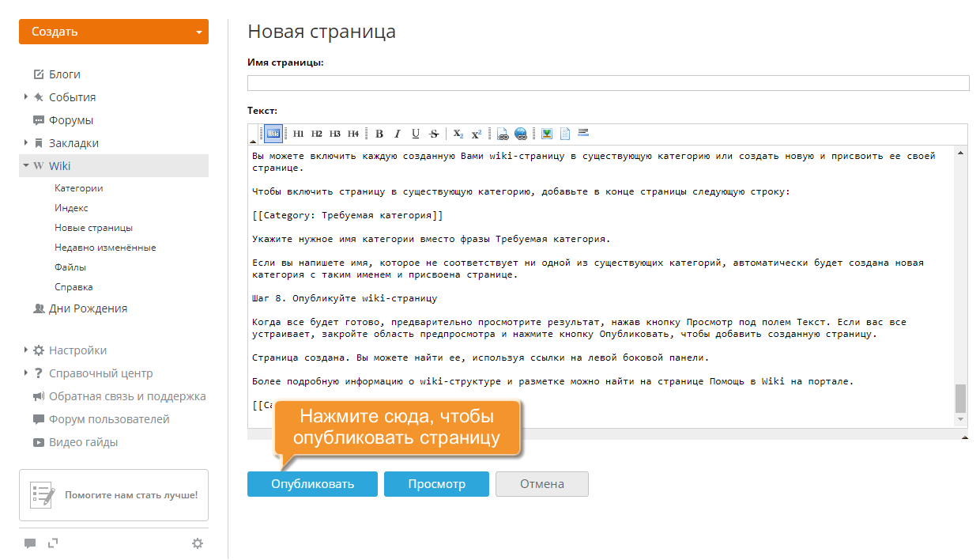Viewport: 980px width, 560px height.
Task: Expand the Настройки arrow
Action: point(26,350)
